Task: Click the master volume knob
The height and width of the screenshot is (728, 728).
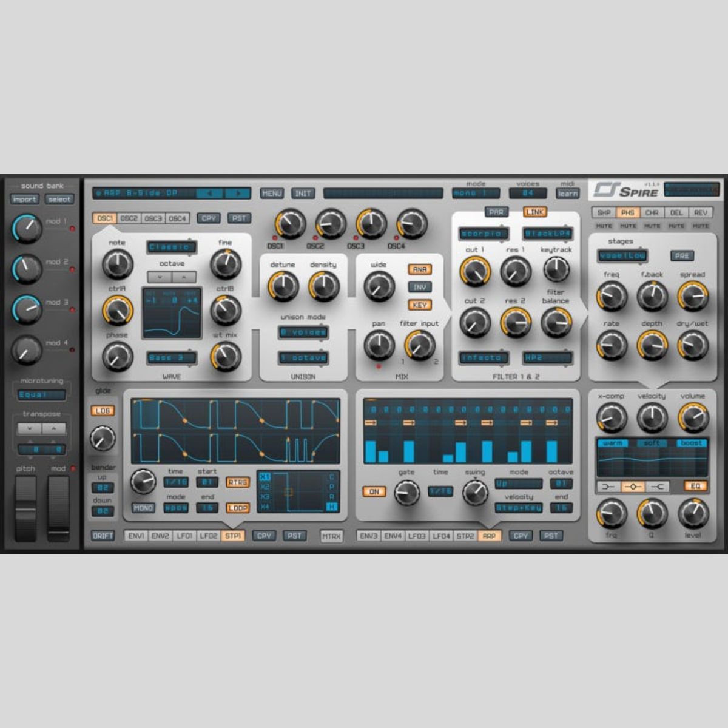Action: (x=693, y=418)
